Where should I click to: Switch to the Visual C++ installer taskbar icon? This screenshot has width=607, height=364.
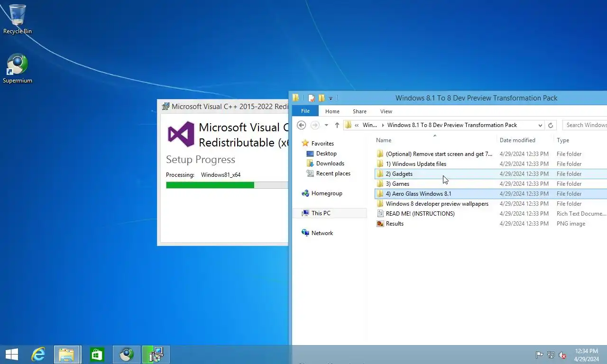(x=156, y=355)
